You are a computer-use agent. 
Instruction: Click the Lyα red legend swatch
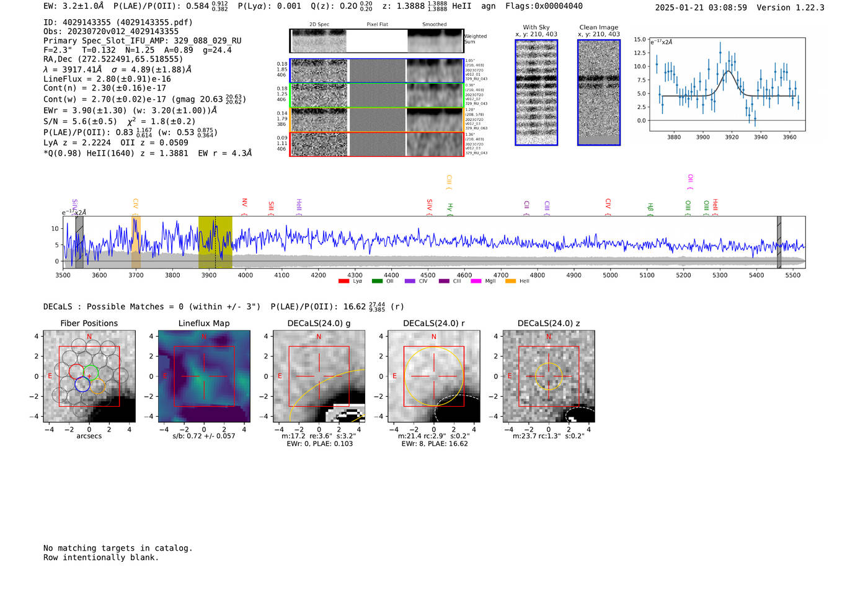[344, 282]
